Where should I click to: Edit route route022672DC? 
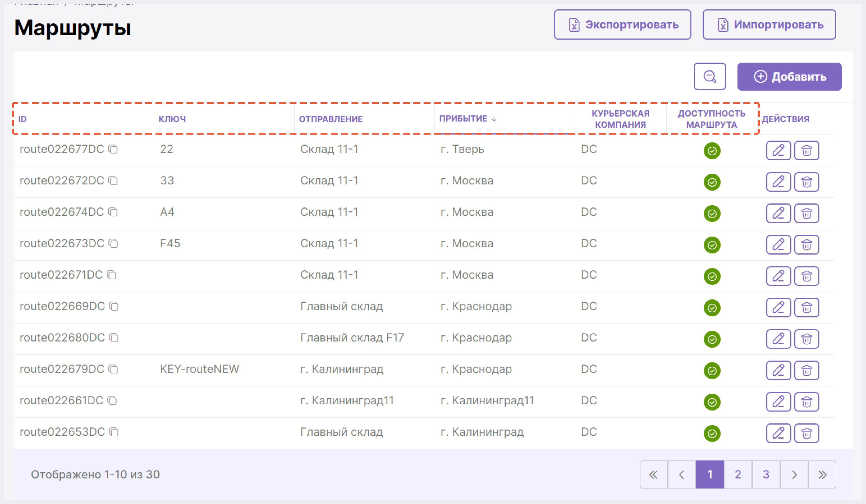coord(778,182)
